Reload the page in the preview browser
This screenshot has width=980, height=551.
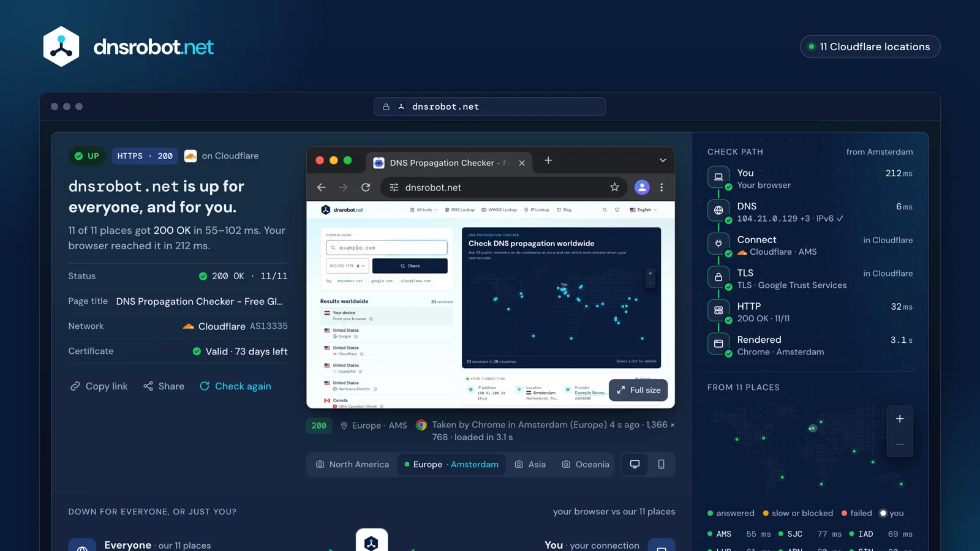(x=366, y=187)
